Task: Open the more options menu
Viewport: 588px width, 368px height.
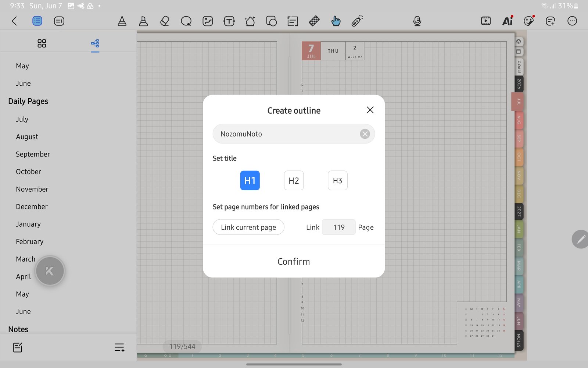Action: tap(572, 21)
